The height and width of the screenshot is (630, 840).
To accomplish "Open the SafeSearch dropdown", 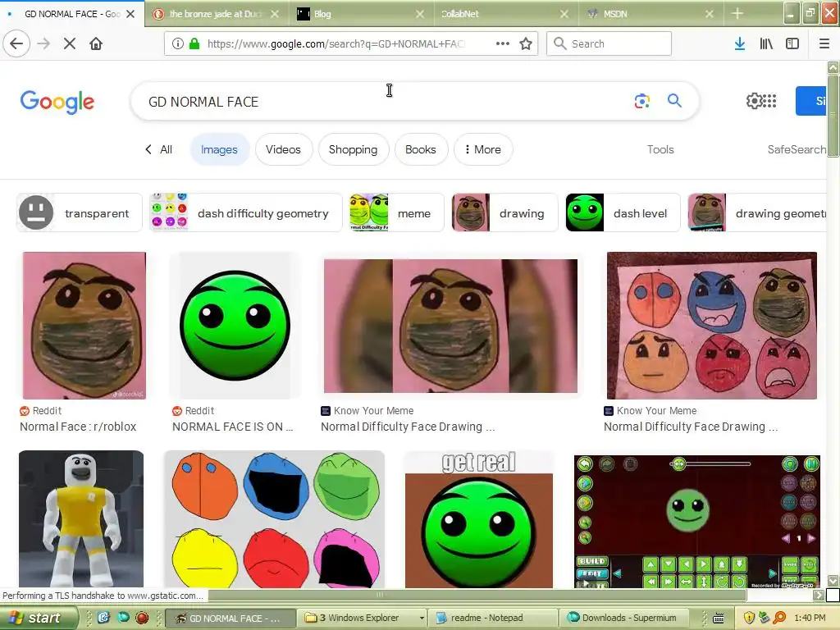I will [797, 149].
